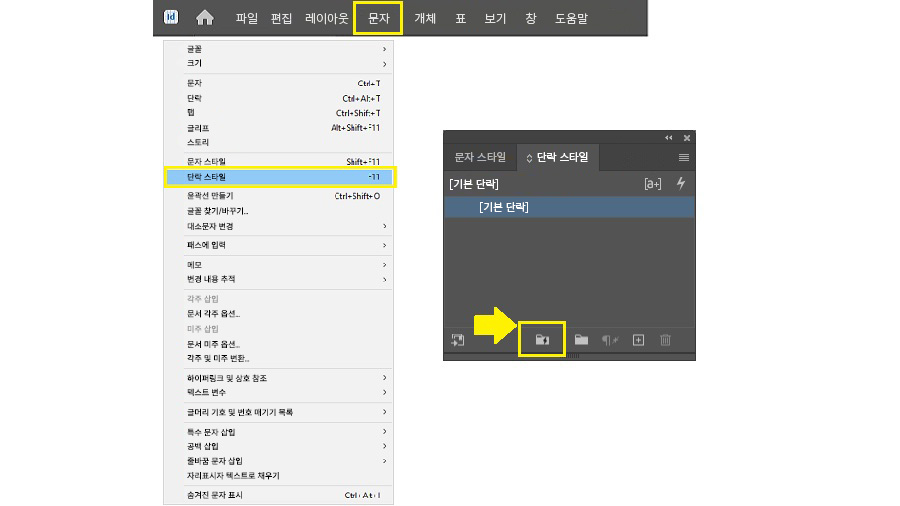Collapse the panel with double-arrow icon
This screenshot has width=900, height=506.
[669, 138]
